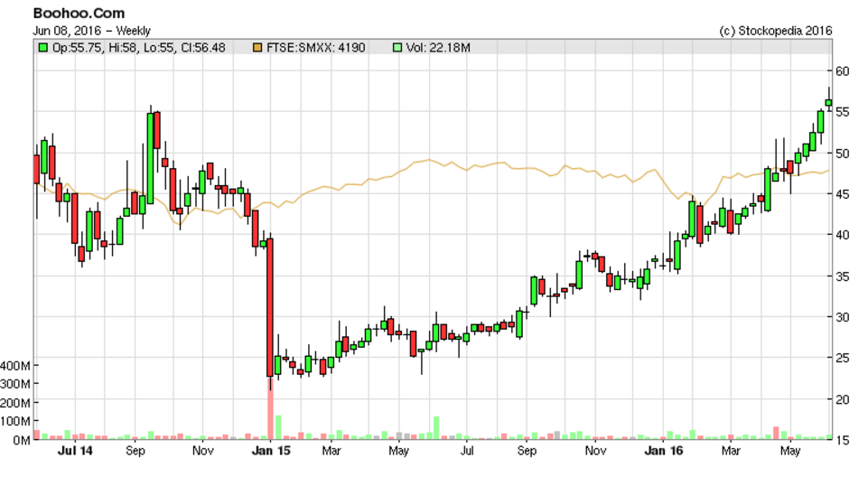This screenshot has height=477, width=868.
Task: Click the large red January 2015 crash candle
Action: point(270,308)
